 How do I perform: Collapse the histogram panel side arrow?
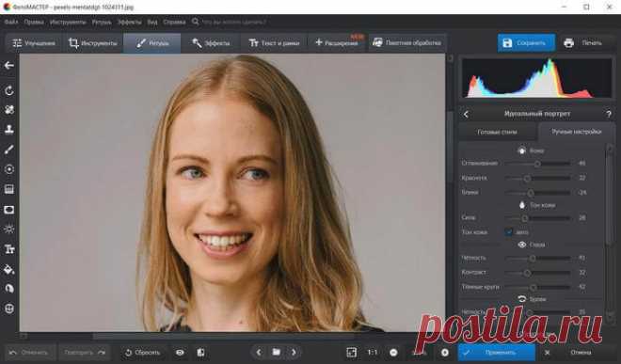coord(451,58)
